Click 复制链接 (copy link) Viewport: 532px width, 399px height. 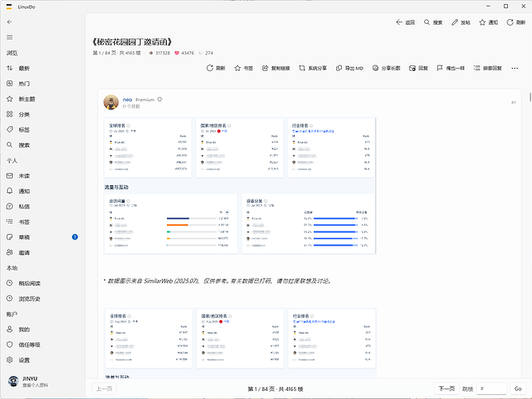coord(276,68)
